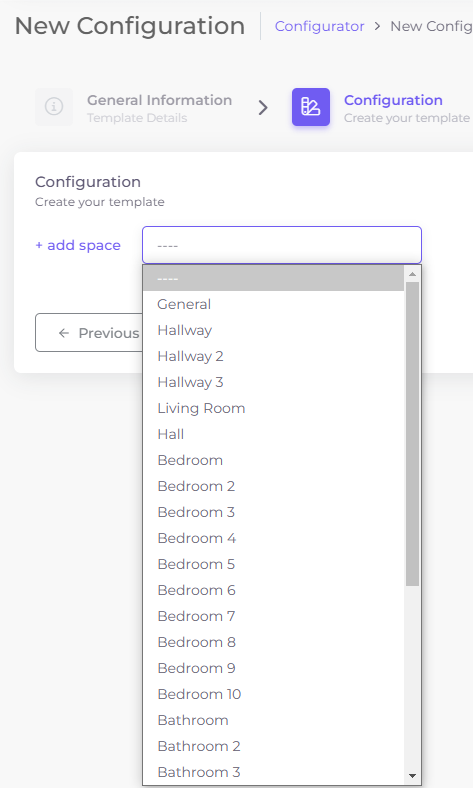The width and height of the screenshot is (473, 788).
Task: Select Living Room from the dropdown
Action: pos(273,408)
